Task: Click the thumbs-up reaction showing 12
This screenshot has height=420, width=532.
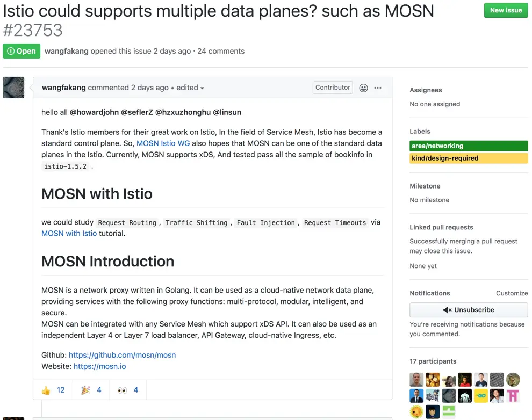Action: pyautogui.click(x=52, y=390)
